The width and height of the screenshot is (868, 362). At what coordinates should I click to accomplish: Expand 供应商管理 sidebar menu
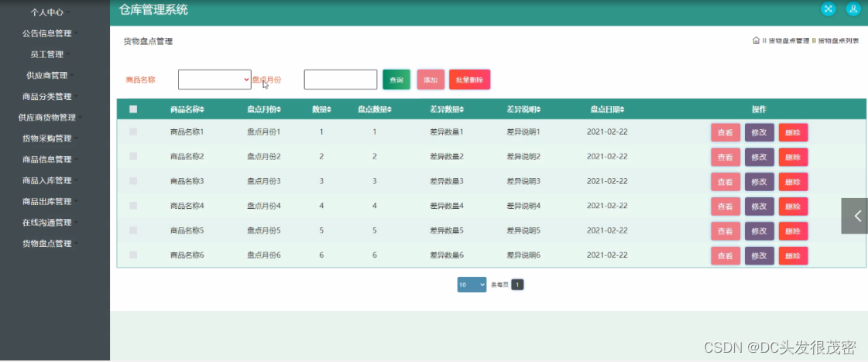coord(47,75)
